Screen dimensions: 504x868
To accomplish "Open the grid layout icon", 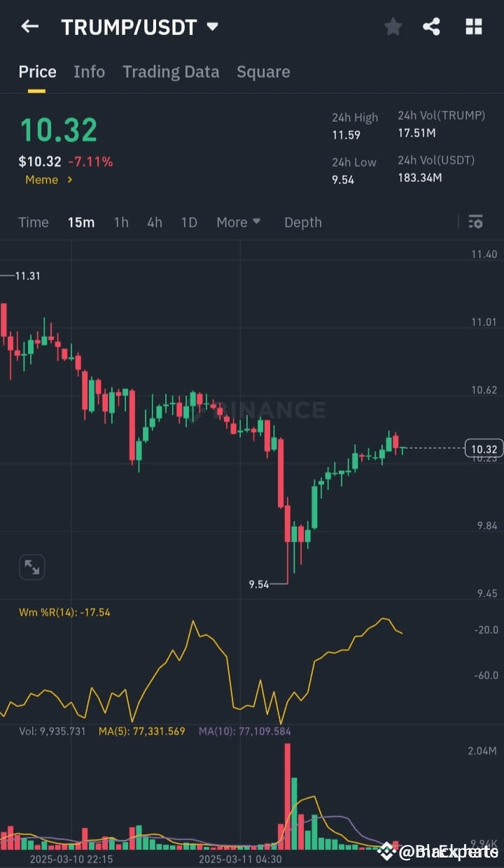I will 474,27.
